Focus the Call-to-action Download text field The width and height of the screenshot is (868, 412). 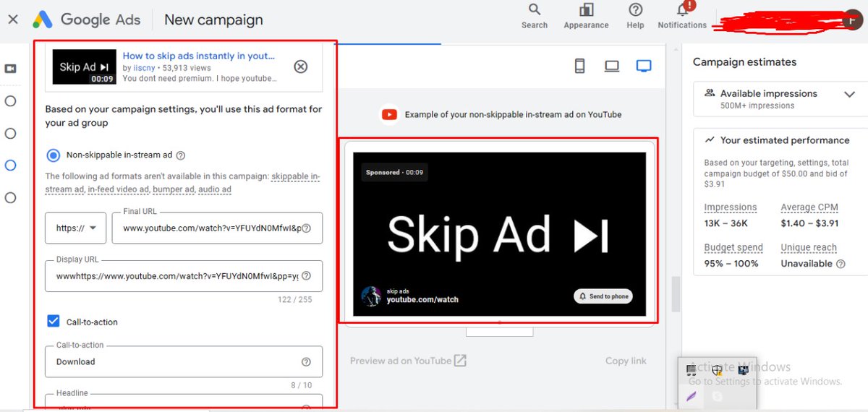pyautogui.click(x=184, y=362)
